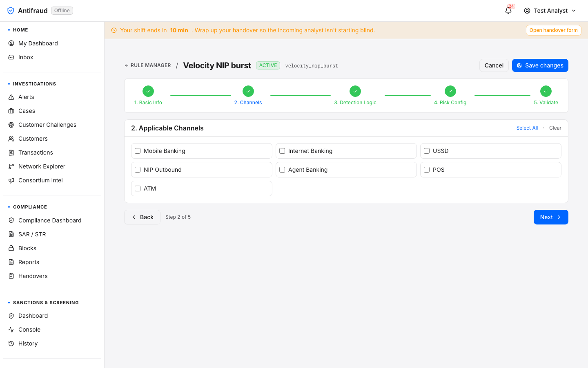Click the Console activity pulse icon
The width and height of the screenshot is (588, 368).
pos(11,330)
